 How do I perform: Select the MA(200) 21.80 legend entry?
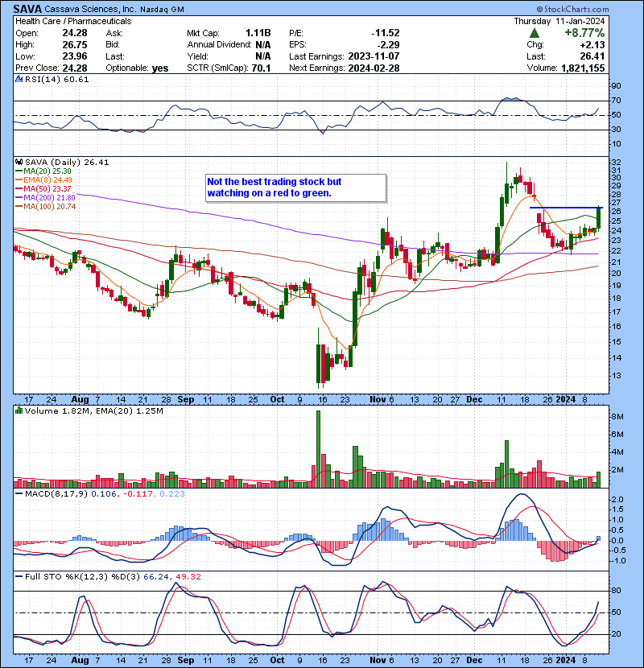coord(45,198)
